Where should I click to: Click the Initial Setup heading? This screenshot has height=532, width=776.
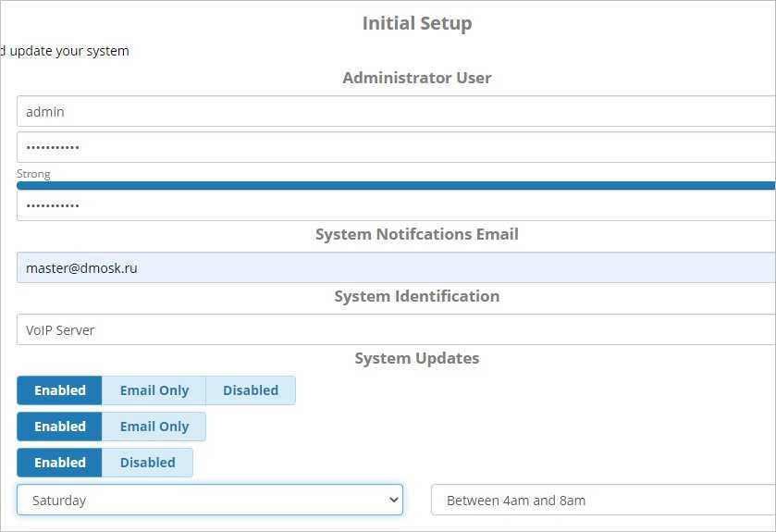click(416, 23)
